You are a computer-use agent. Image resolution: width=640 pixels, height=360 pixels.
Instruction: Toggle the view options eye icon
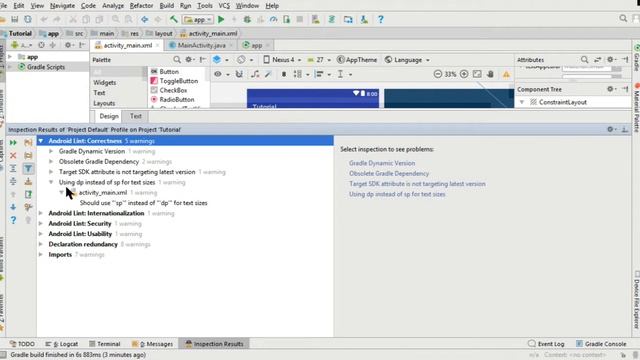click(218, 74)
